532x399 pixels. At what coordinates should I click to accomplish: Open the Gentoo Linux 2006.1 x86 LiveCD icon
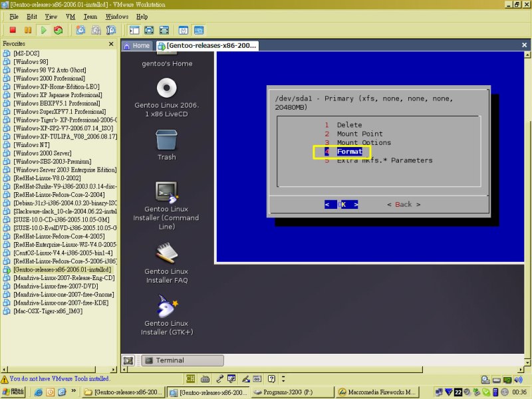167,98
